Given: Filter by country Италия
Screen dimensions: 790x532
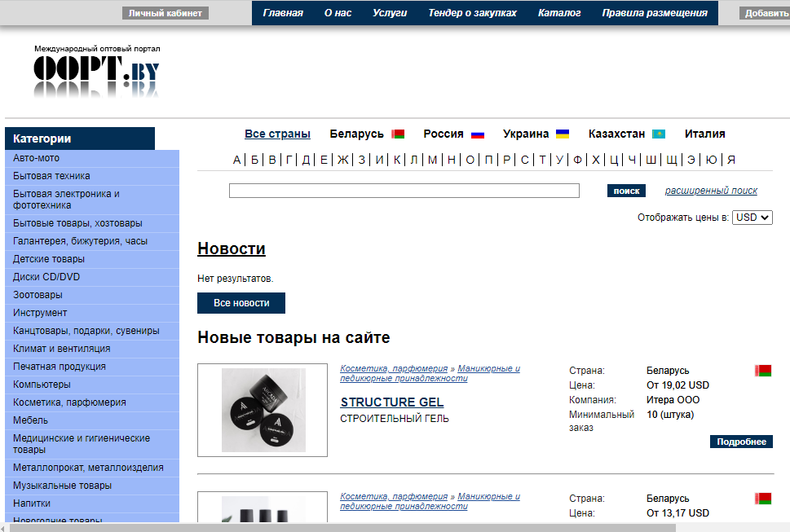Looking at the screenshot, I should [x=705, y=134].
